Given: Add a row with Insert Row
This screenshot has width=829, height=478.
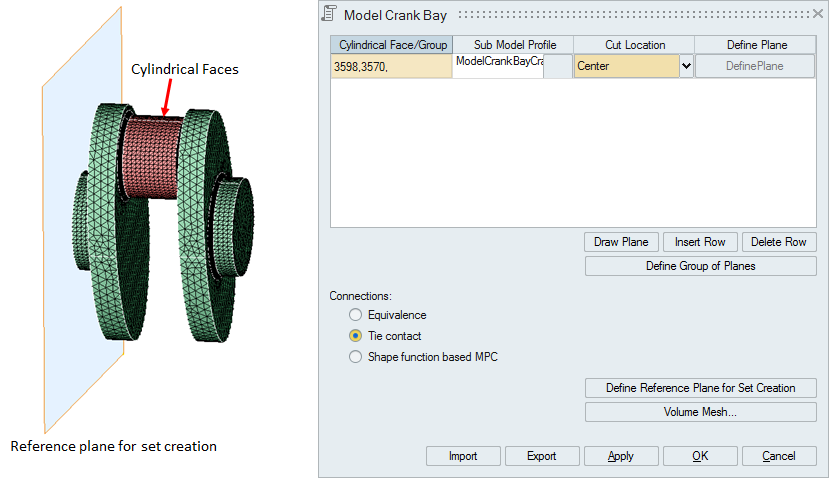Looking at the screenshot, I should coord(700,242).
